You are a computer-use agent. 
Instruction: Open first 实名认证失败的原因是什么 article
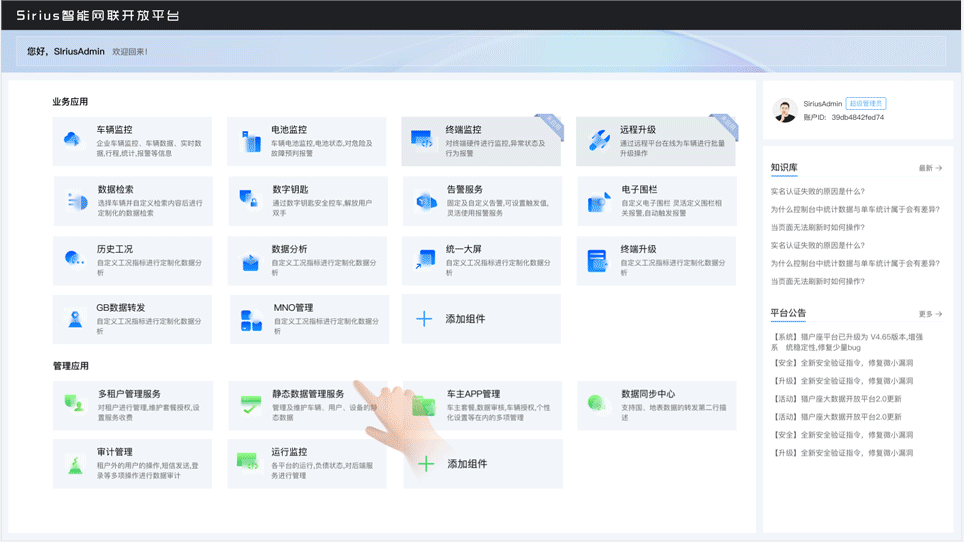[x=817, y=191]
